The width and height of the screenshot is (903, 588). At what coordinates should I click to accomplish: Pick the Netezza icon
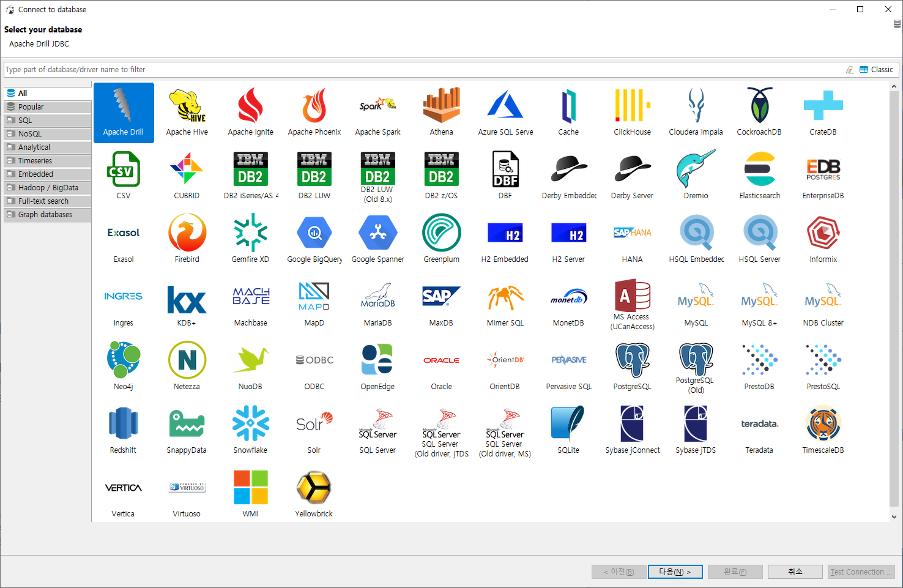pos(187,360)
